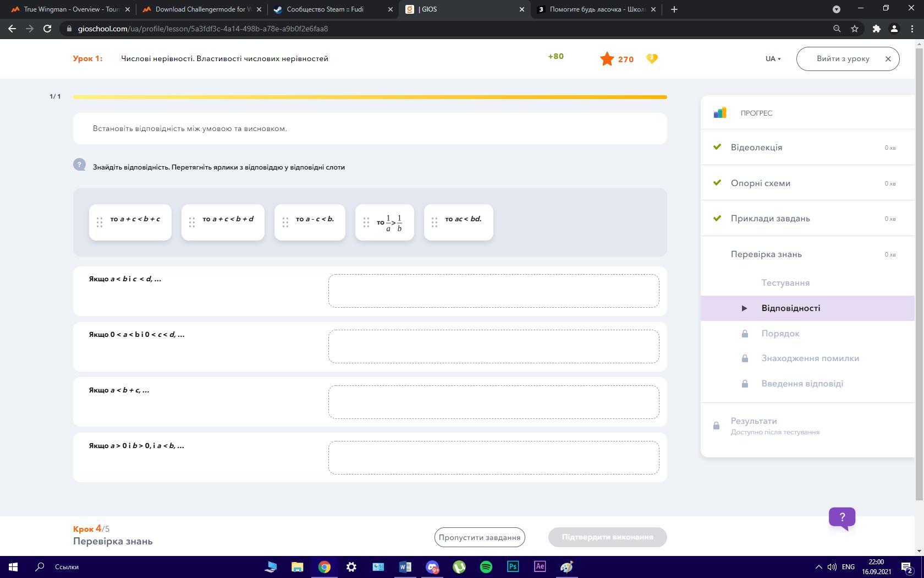Open Microsoft Word from the taskbar
The width and height of the screenshot is (924, 578).
405,566
